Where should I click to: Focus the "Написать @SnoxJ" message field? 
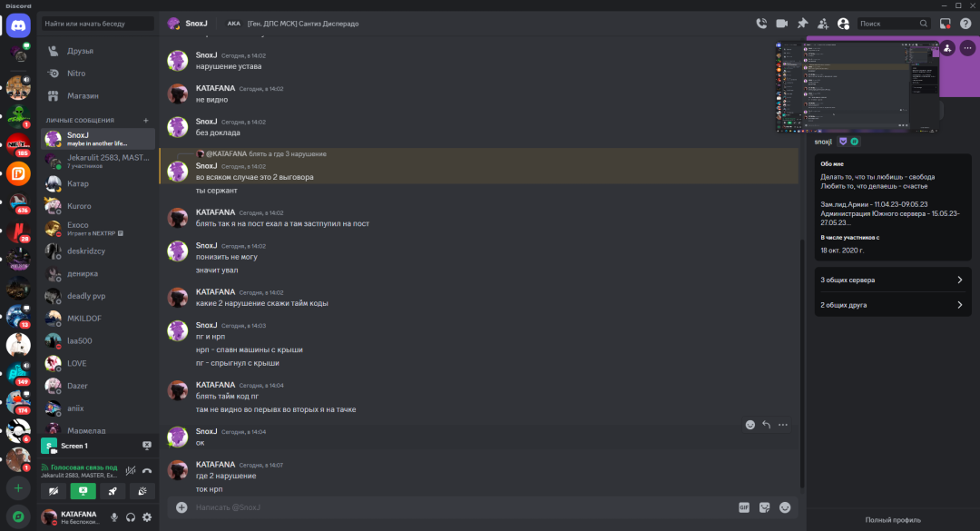(454, 507)
